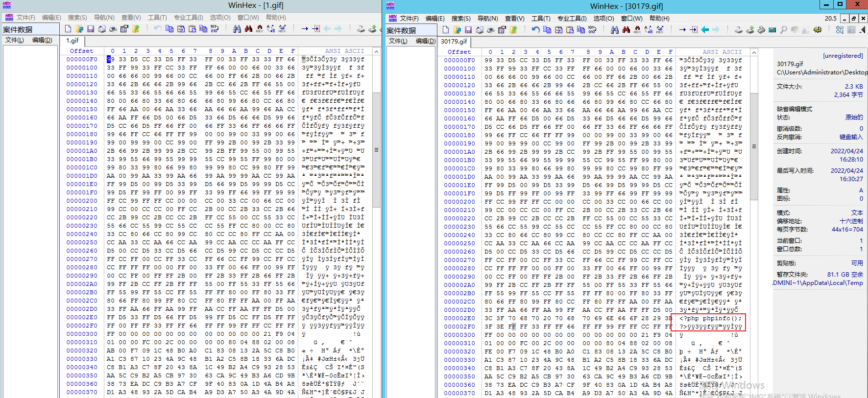Open file properties in 1.gif window toolbar
This screenshot has width=868, height=398.
[124, 29]
